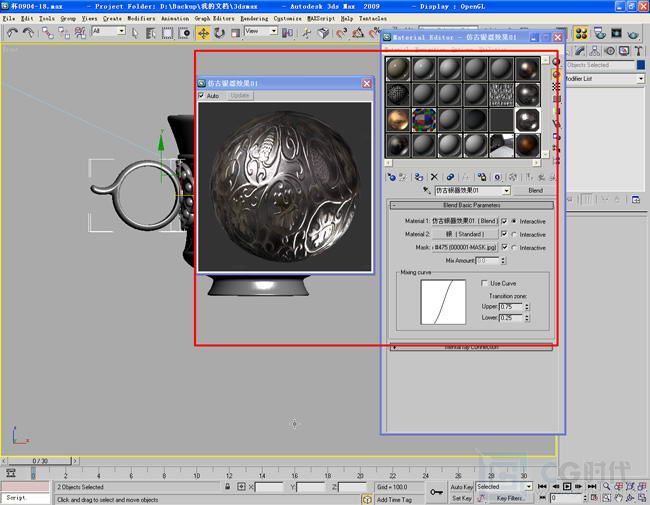Viewport: 650px width, 505px height.
Task: Click the object color swatch
Action: [x=641, y=65]
